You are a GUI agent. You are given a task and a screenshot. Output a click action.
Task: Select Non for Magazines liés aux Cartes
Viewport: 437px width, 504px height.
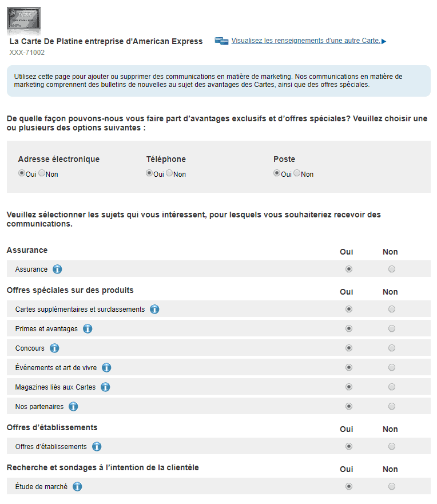click(391, 387)
